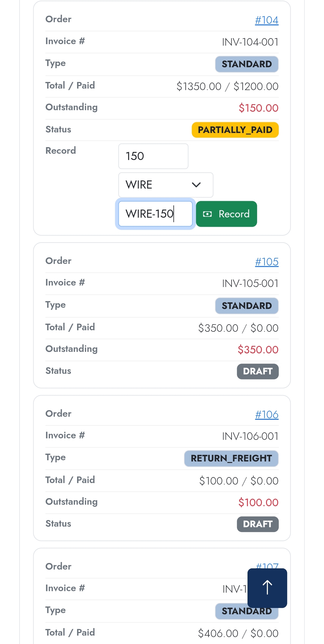Click the STANDARD badge on invoice INV-104-001

point(247,64)
